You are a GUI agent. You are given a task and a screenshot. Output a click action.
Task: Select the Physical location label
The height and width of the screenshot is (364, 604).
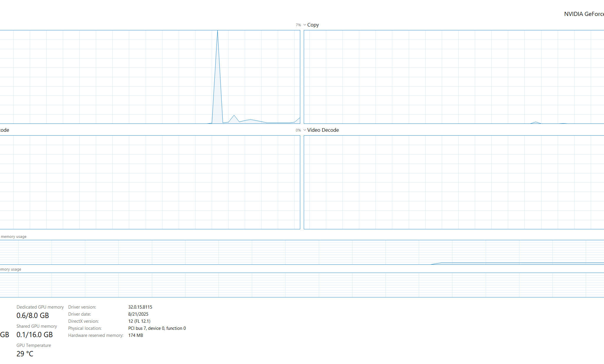coord(85,328)
